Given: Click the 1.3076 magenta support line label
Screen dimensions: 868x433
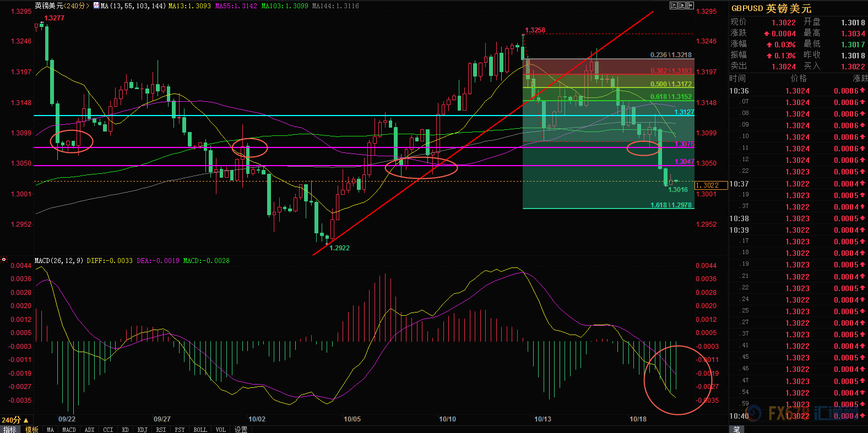Looking at the screenshot, I should (684, 144).
